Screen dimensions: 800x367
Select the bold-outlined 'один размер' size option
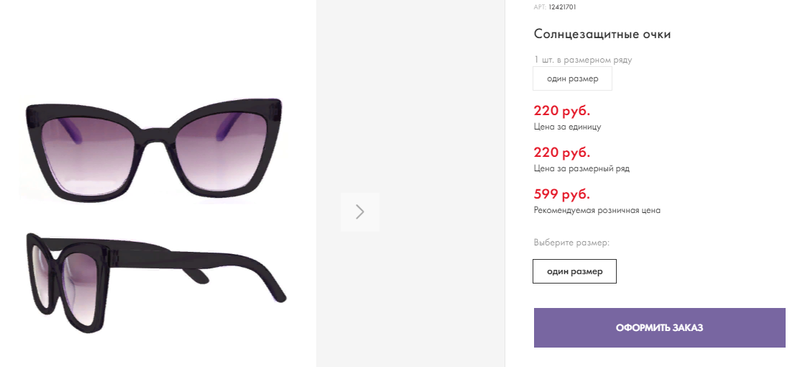click(x=574, y=271)
